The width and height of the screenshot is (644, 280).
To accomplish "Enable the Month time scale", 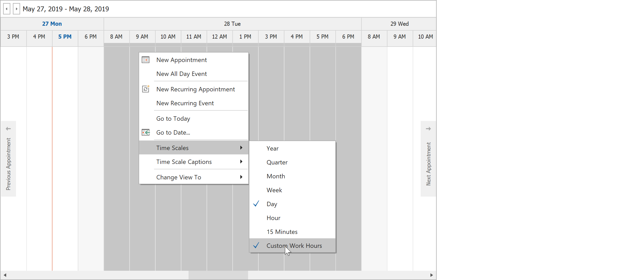I will 292,176.
